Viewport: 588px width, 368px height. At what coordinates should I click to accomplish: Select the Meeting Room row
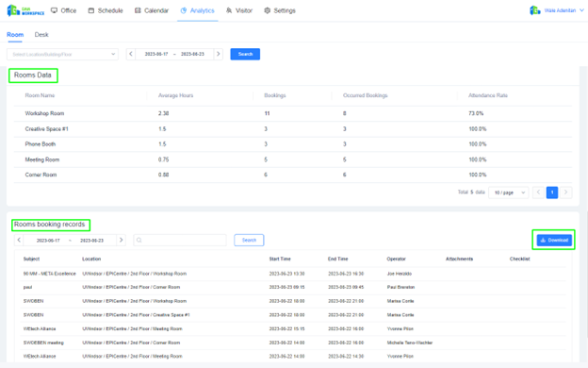pos(293,159)
